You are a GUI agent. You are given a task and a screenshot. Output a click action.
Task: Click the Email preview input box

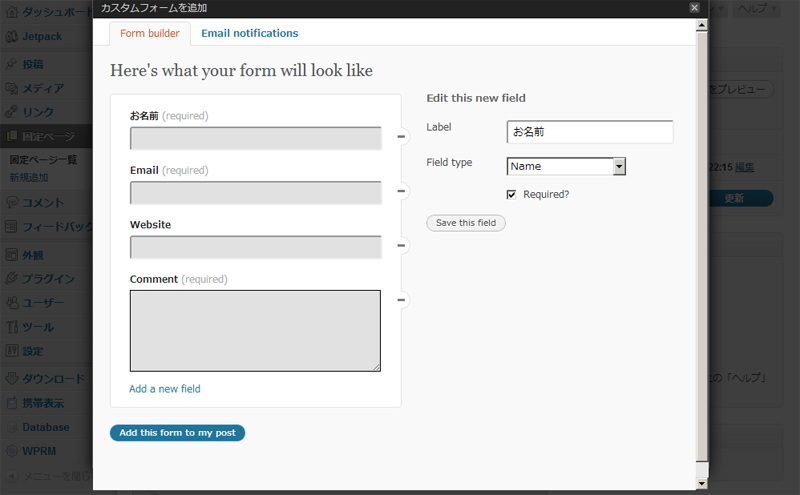click(x=256, y=193)
